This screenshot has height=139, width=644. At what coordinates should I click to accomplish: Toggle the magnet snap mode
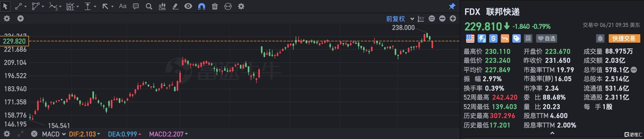pyautogui.click(x=202, y=6)
